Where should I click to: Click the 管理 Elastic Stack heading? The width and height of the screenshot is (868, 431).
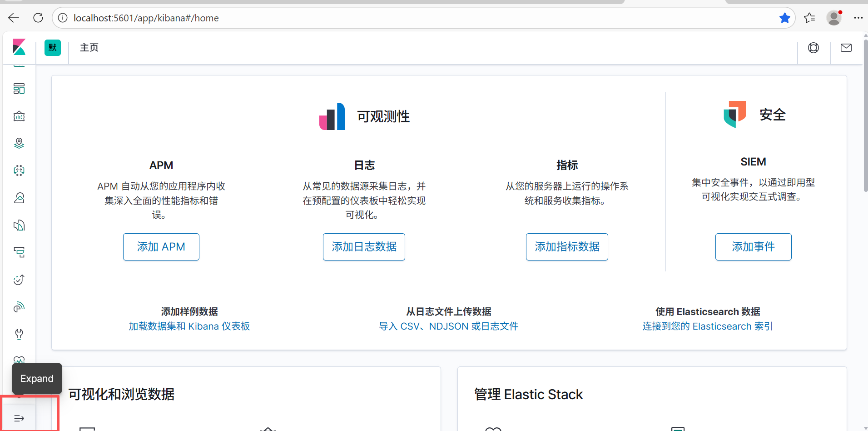(x=528, y=394)
